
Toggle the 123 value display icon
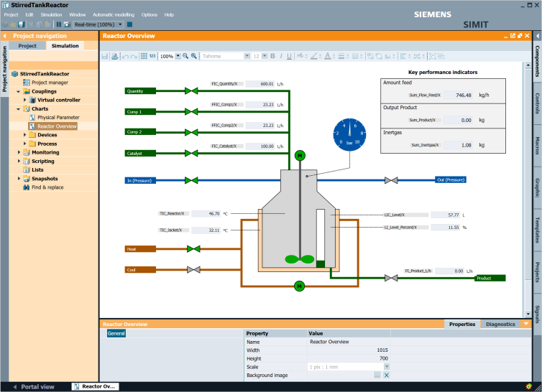pyautogui.click(x=152, y=56)
